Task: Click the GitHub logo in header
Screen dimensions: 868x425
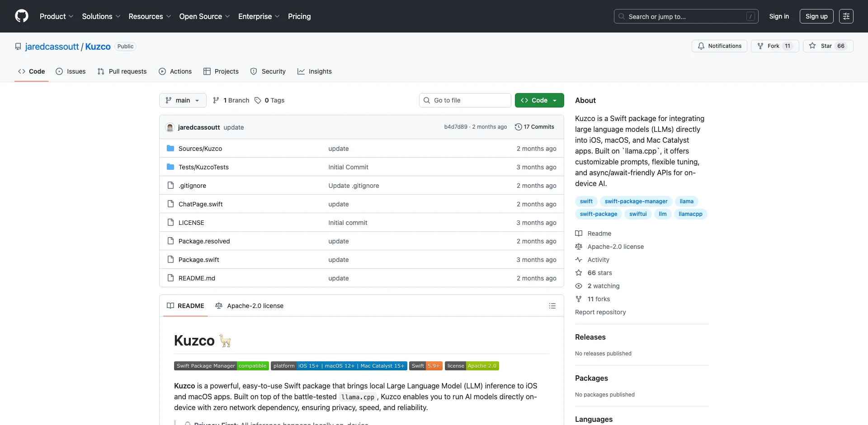Action: coord(22,16)
